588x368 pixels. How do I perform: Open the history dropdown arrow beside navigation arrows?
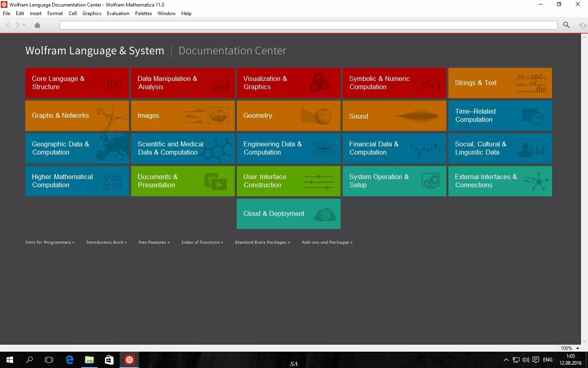click(24, 25)
